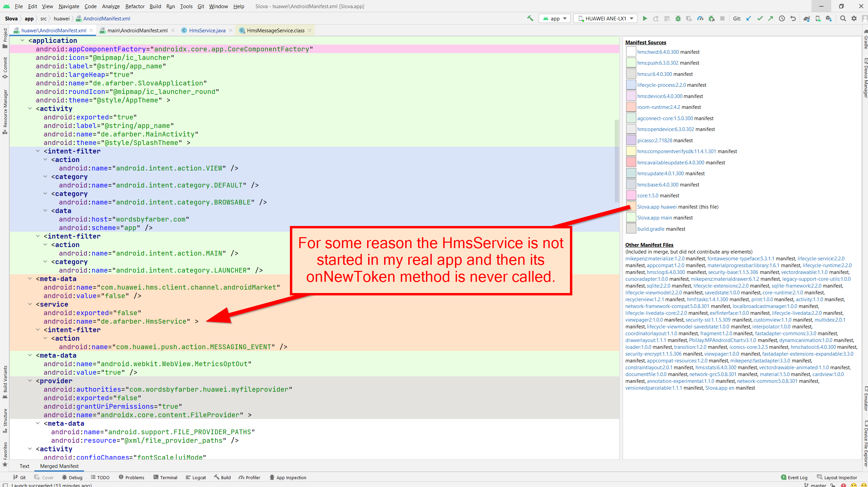
Task: Collapse the MainActivity activity node
Action: pos(30,109)
